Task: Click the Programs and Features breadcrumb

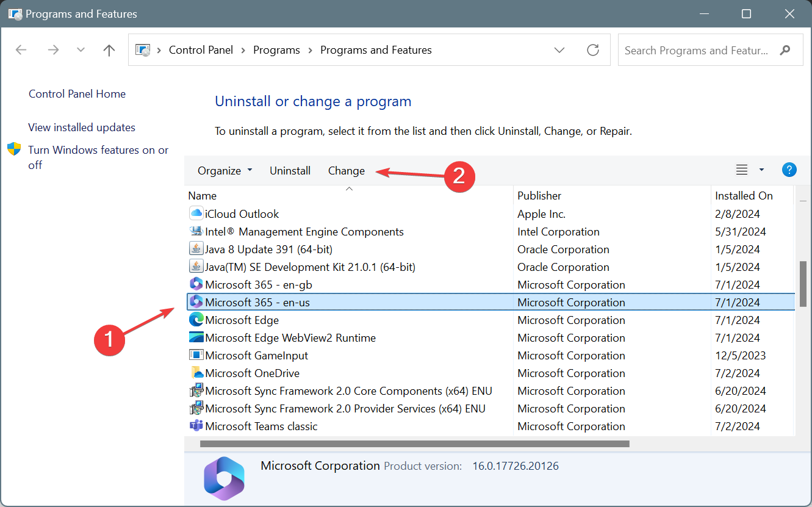Action: click(x=376, y=50)
